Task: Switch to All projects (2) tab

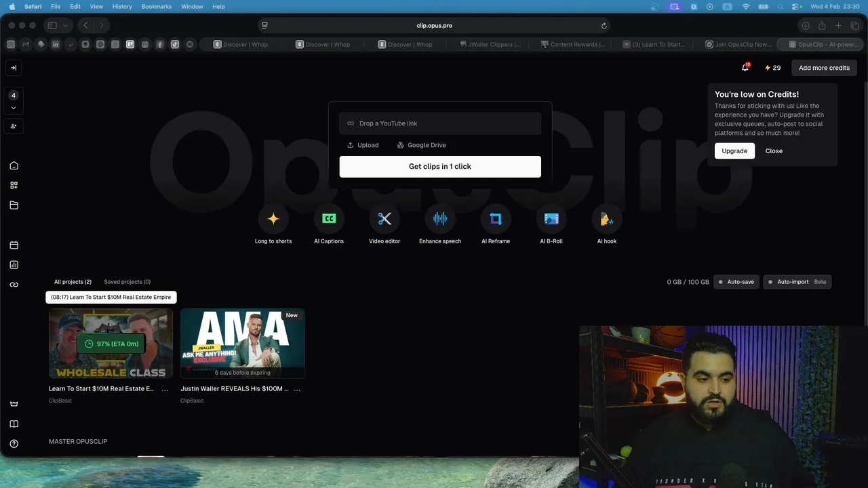Action: click(73, 282)
